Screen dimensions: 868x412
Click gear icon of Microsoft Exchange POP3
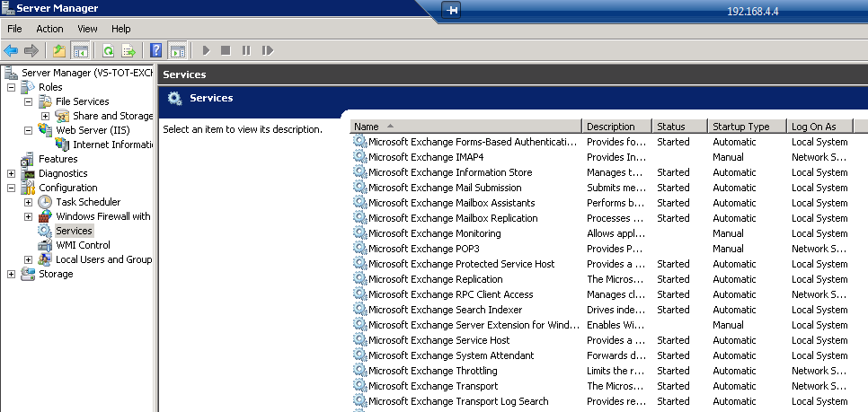(x=359, y=249)
